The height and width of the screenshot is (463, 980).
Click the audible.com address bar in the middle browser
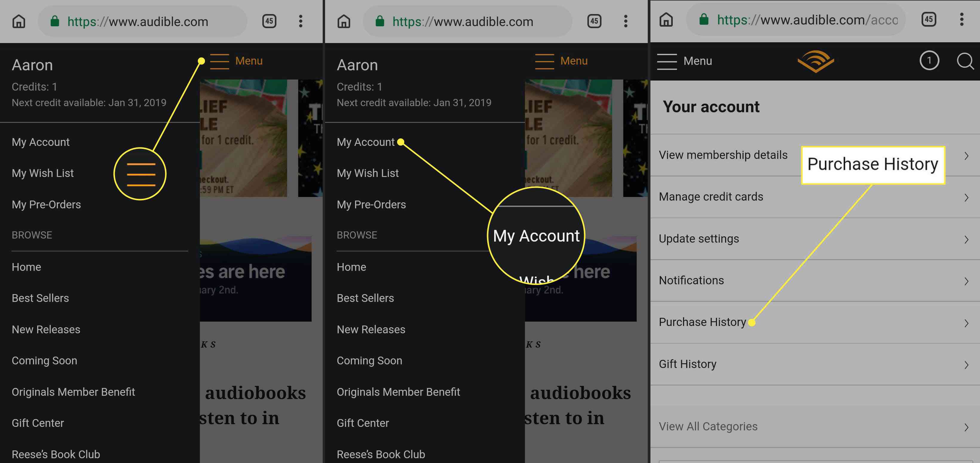[x=467, y=21]
